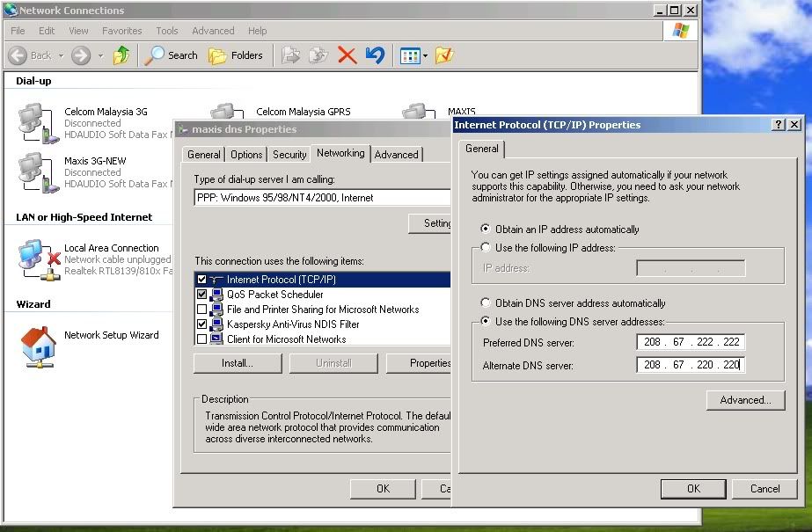Click the help question mark button
The image size is (812, 532).
coord(779,125)
